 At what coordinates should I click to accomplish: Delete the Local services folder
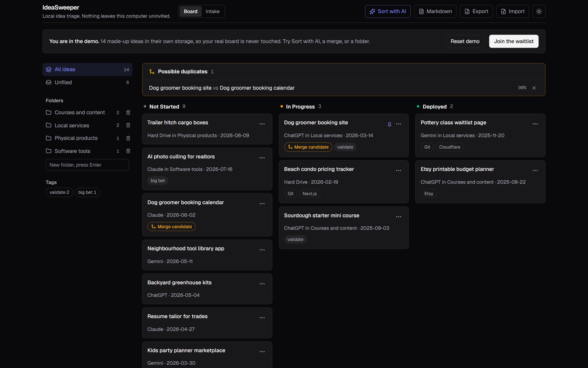[128, 125]
